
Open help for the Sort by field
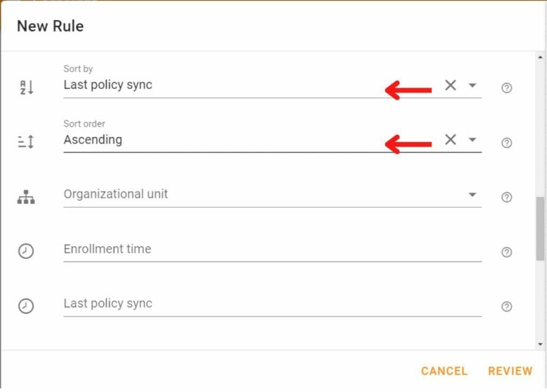pyautogui.click(x=506, y=88)
